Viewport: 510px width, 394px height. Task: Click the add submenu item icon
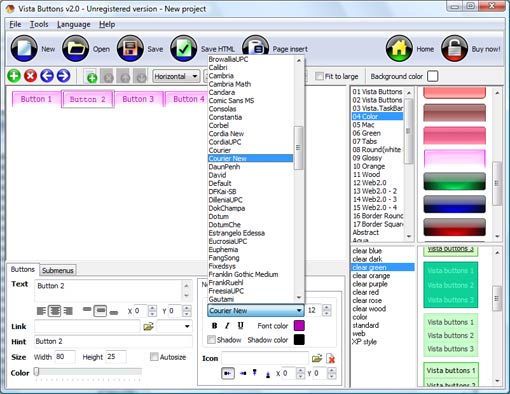pyautogui.click(x=91, y=77)
